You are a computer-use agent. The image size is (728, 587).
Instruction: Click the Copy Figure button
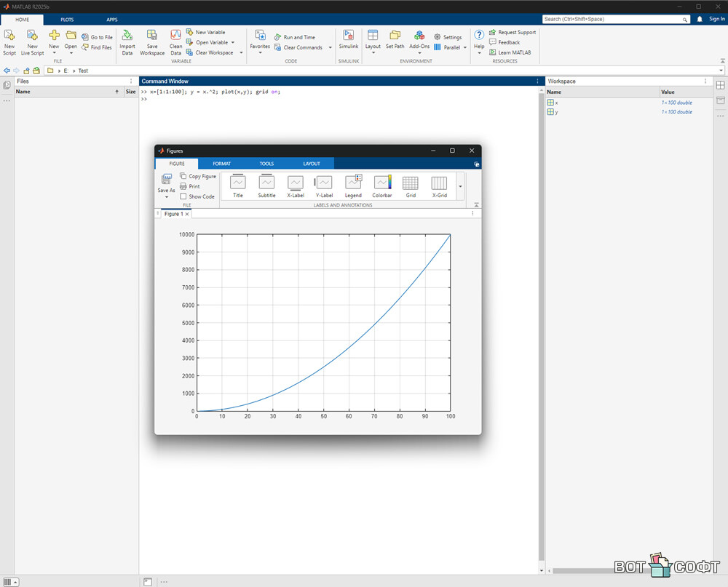point(198,176)
